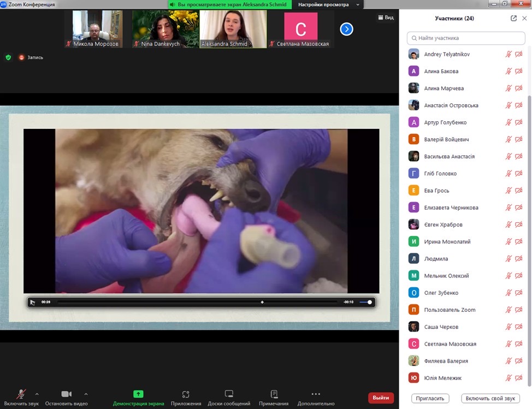Open the View menu (Вид)

(x=386, y=17)
